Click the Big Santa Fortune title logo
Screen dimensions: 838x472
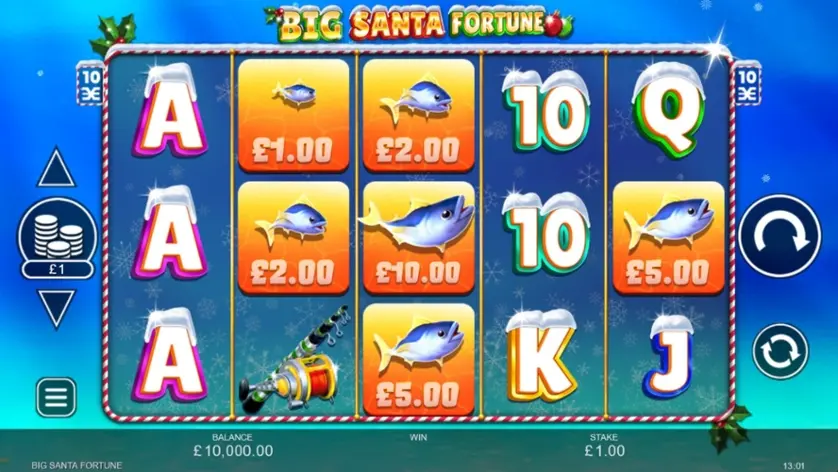[420, 23]
